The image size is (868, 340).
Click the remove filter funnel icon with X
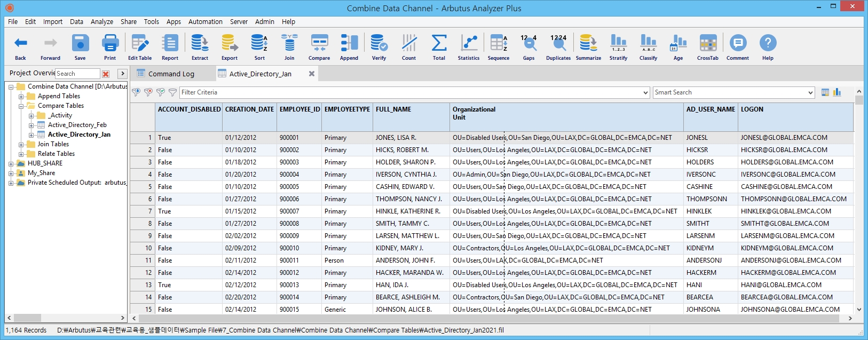(x=148, y=92)
